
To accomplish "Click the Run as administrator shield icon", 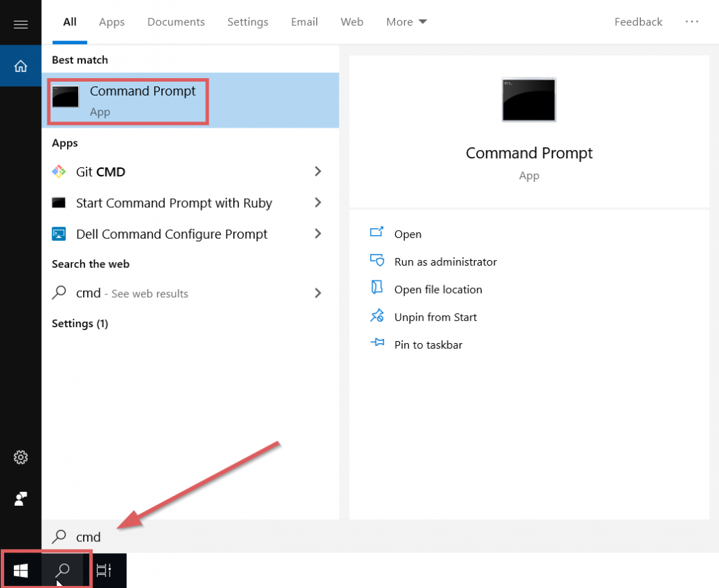I will 377,260.
